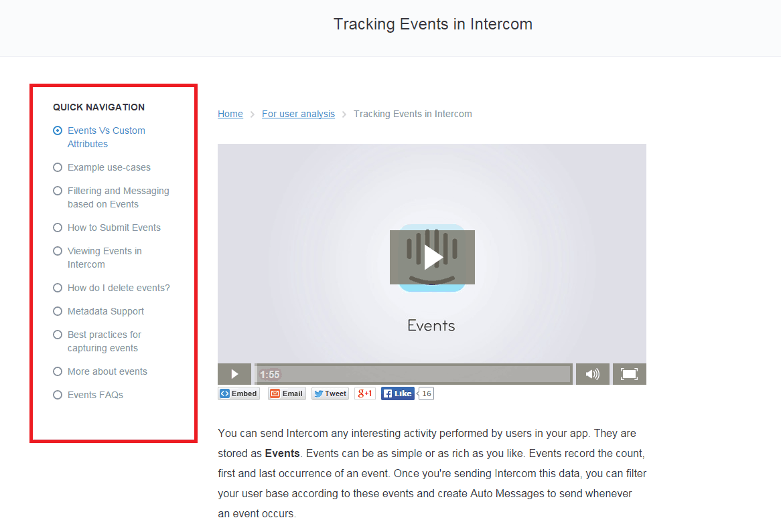Select More about events navigation item
Viewport: 781px width, 532px height.
coord(100,371)
